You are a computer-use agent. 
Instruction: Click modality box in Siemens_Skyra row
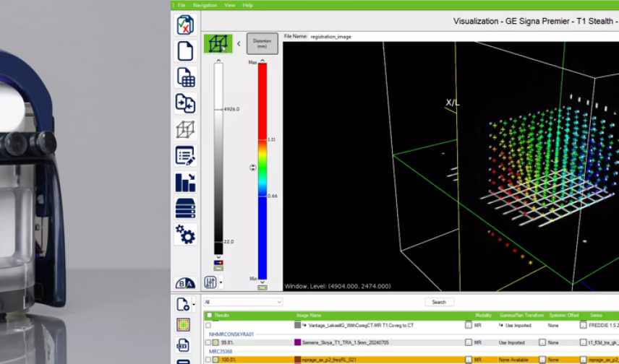click(x=468, y=343)
